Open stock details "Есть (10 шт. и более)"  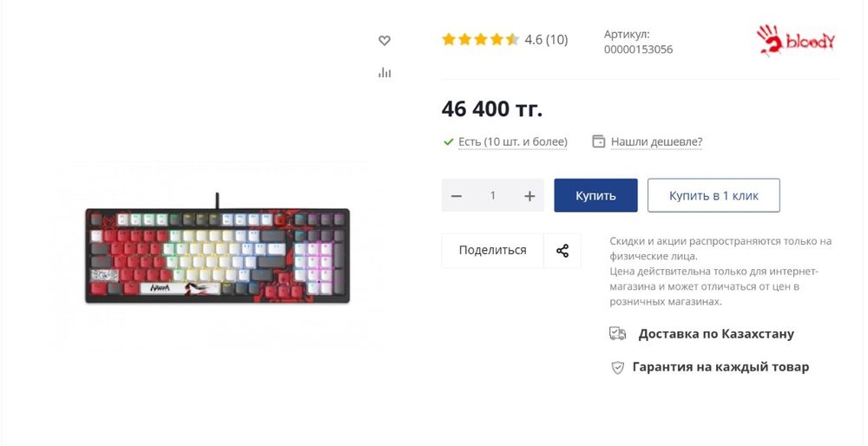point(513,141)
